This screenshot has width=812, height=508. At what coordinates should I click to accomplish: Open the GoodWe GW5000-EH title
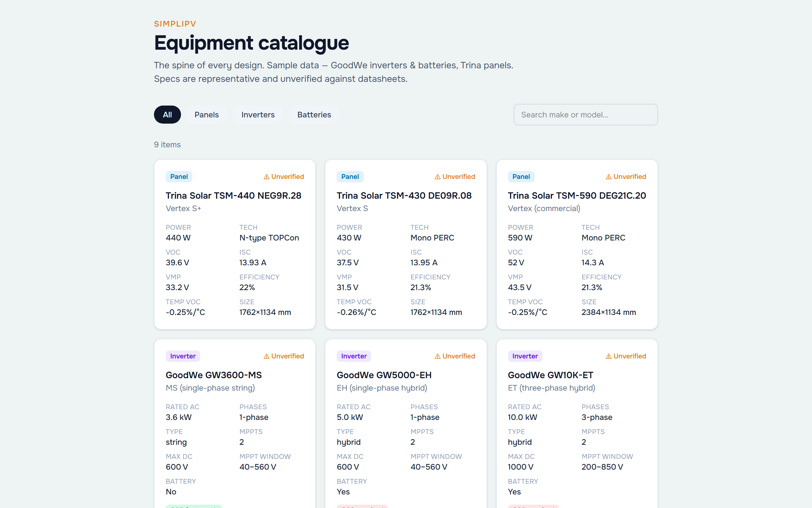[x=384, y=375]
